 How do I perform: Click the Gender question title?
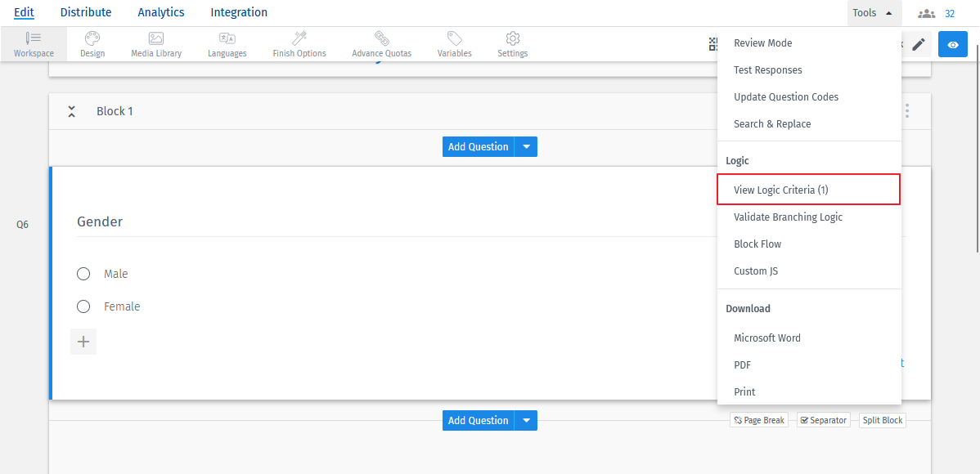(x=100, y=221)
